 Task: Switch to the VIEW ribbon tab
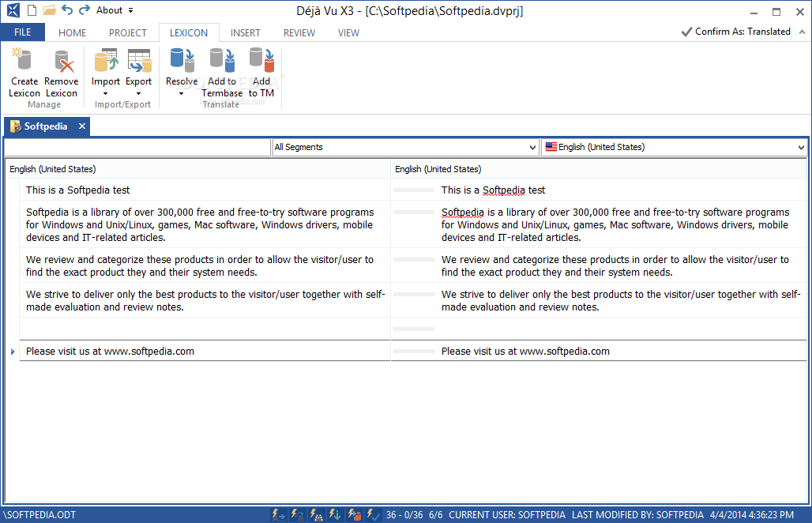(348, 32)
